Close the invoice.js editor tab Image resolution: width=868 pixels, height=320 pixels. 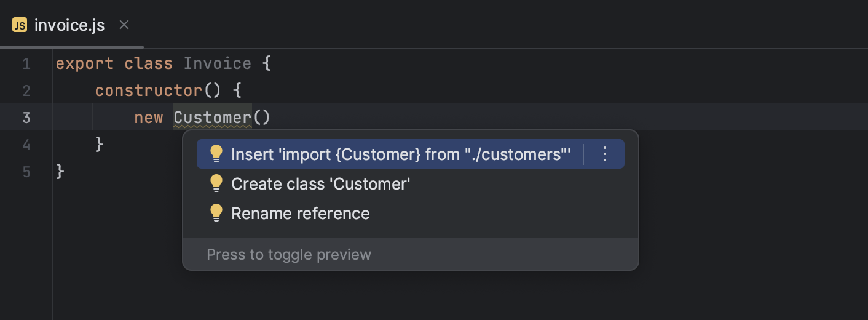tap(124, 25)
